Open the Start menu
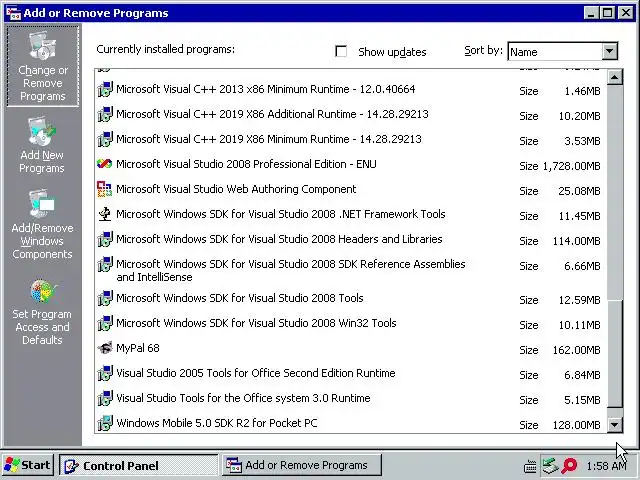 coord(27,465)
